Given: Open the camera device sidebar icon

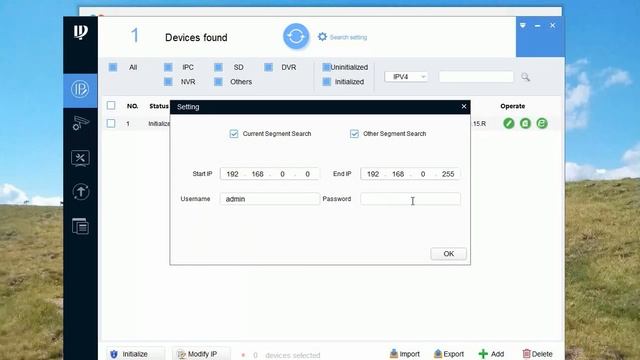Looking at the screenshot, I should pyautogui.click(x=80, y=123).
